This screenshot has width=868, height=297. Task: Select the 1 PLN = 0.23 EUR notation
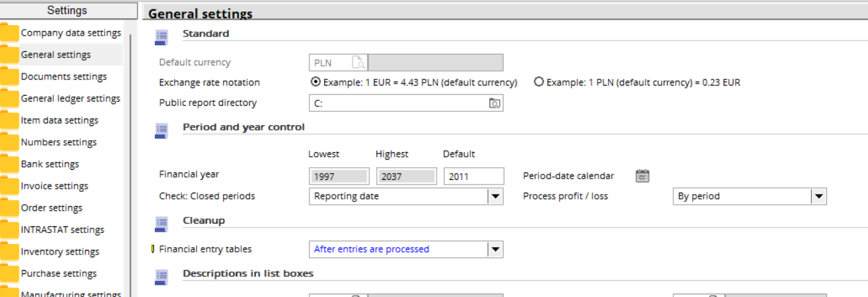coord(538,82)
